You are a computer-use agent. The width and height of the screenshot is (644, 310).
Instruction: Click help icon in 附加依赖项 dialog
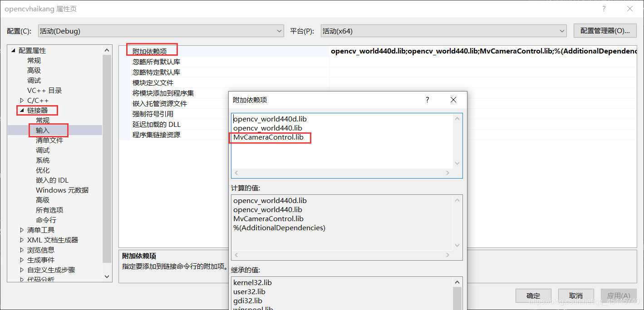[x=427, y=100]
